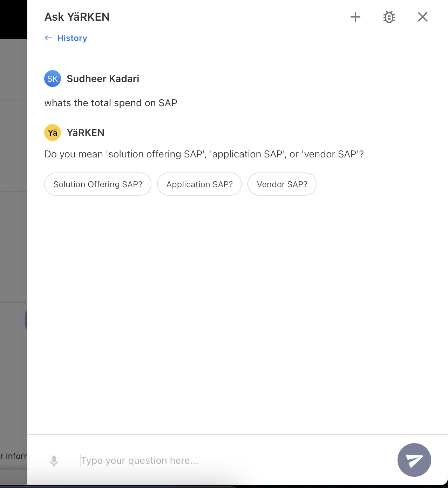Click the back arrow beside History
448x488 pixels.
point(48,38)
